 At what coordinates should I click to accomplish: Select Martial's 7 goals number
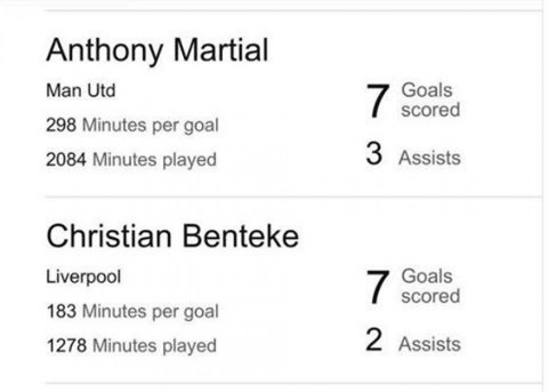(378, 101)
